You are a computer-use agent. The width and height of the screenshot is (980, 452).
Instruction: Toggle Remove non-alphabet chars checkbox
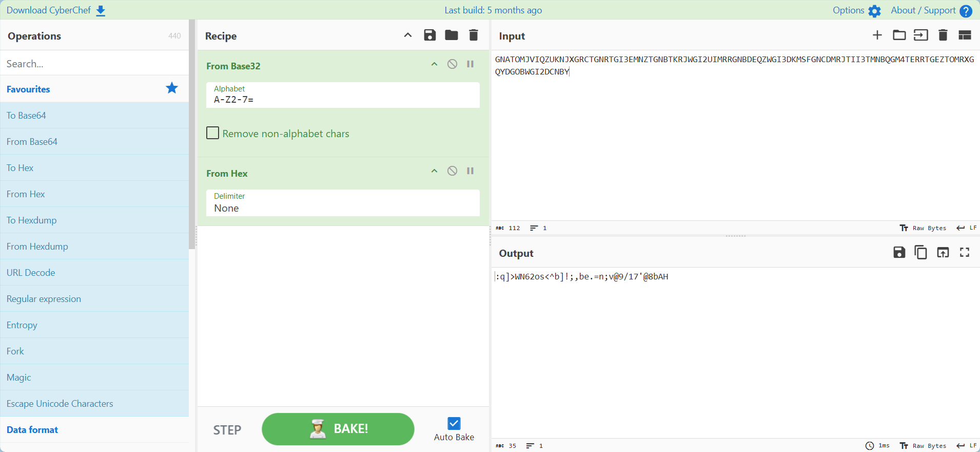pyautogui.click(x=212, y=133)
